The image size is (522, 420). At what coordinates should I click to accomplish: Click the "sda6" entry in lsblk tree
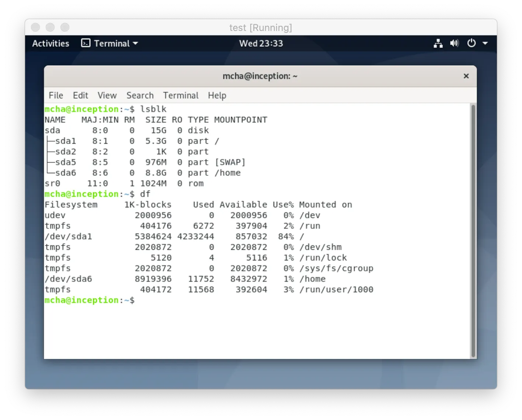(66, 173)
